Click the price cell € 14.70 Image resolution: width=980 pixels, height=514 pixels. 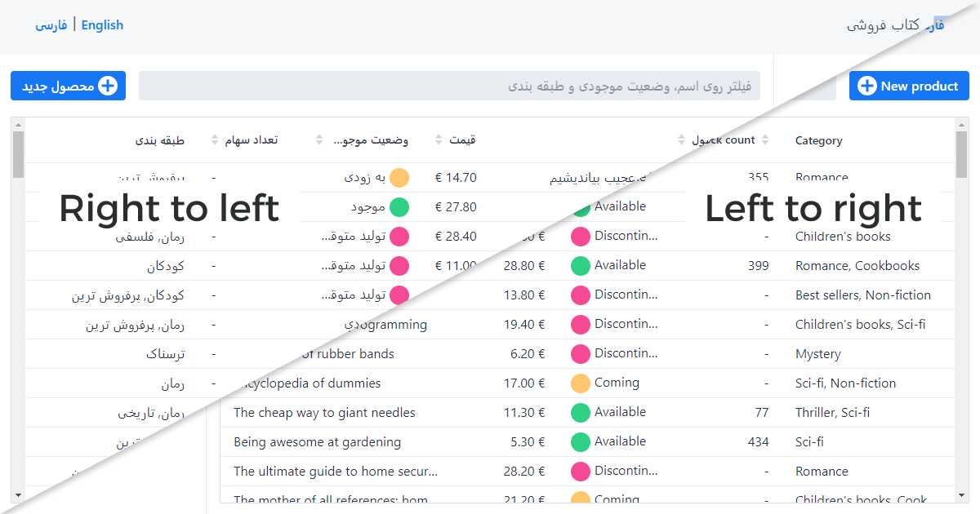pos(457,178)
